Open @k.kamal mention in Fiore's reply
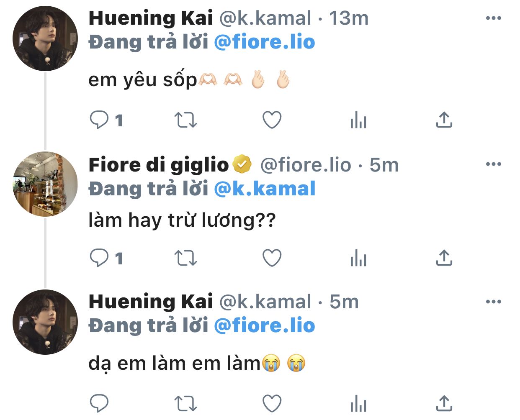The width and height of the screenshot is (520, 420). [264, 189]
